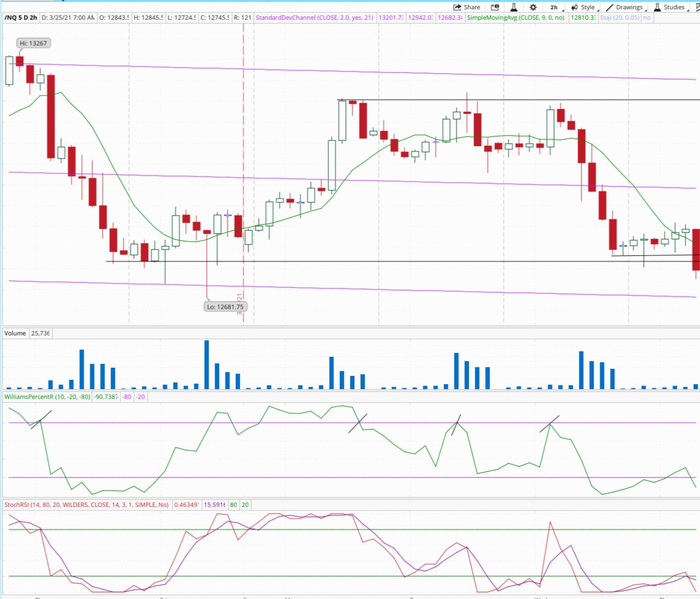Viewport: 700px width, 599px height.
Task: Open the flask Edit Studies icon
Action: pyautogui.click(x=514, y=7)
